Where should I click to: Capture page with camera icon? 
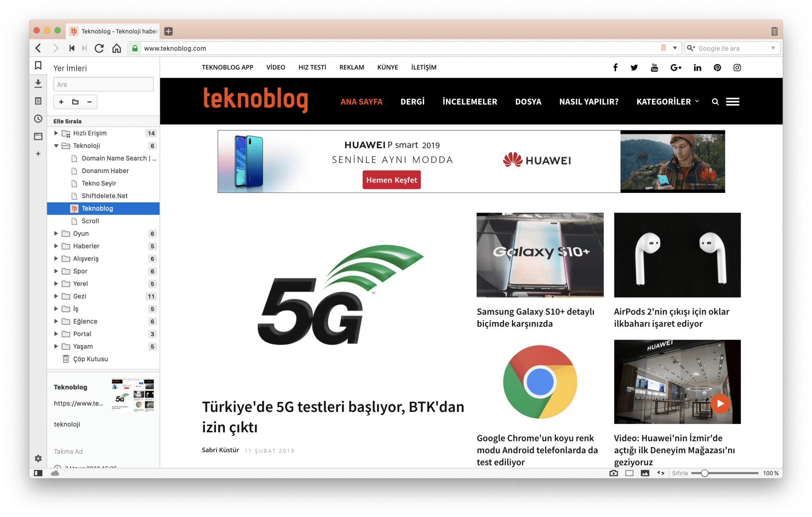click(614, 473)
